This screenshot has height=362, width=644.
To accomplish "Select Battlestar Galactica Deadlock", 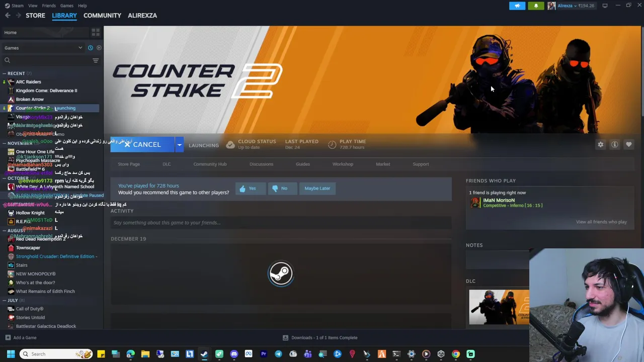I will coord(46,326).
